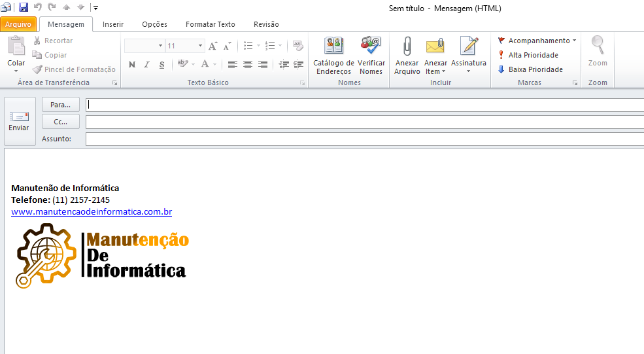
Task: Apply the text highlight color
Action: pyautogui.click(x=182, y=63)
